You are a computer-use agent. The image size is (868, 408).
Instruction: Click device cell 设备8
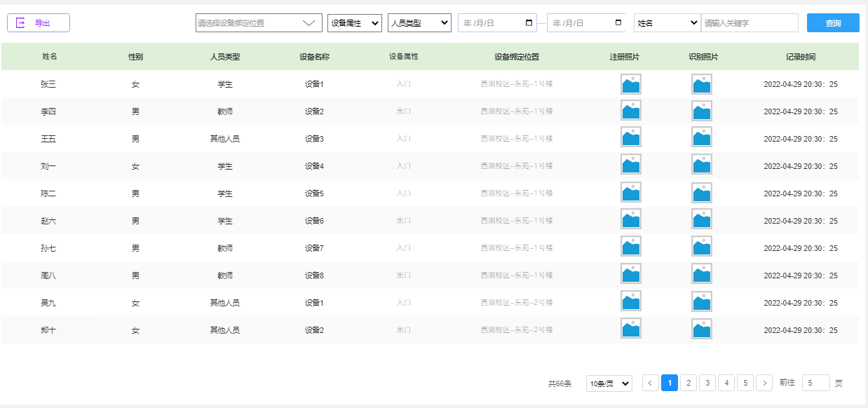314,276
